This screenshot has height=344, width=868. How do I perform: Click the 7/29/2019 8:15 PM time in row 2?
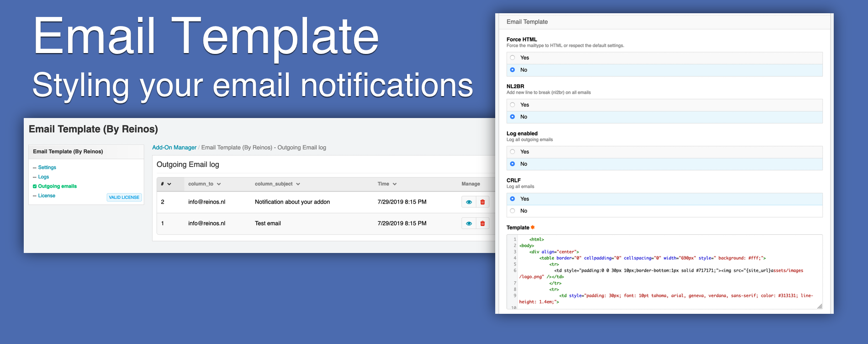[402, 202]
